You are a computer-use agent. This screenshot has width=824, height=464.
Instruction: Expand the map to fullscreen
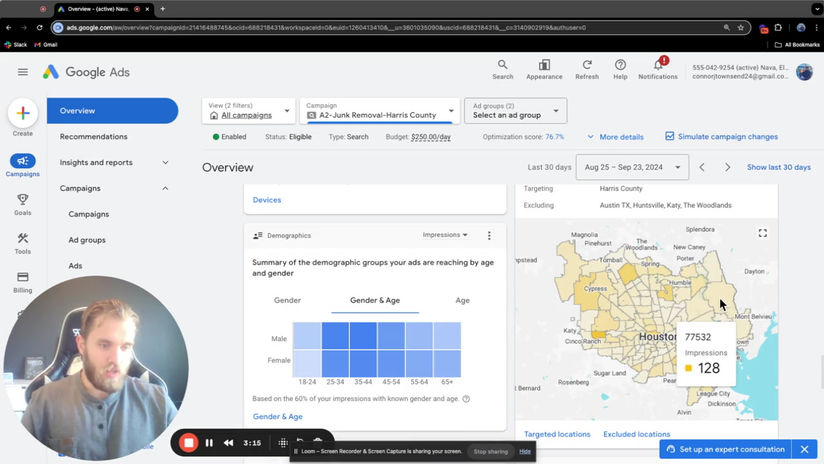tap(763, 233)
